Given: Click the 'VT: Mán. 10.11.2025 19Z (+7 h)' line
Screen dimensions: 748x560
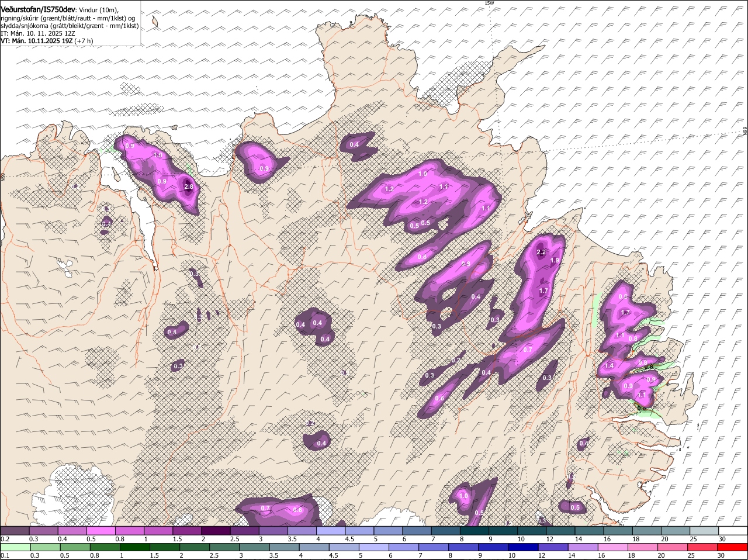Looking at the screenshot, I should point(47,41).
